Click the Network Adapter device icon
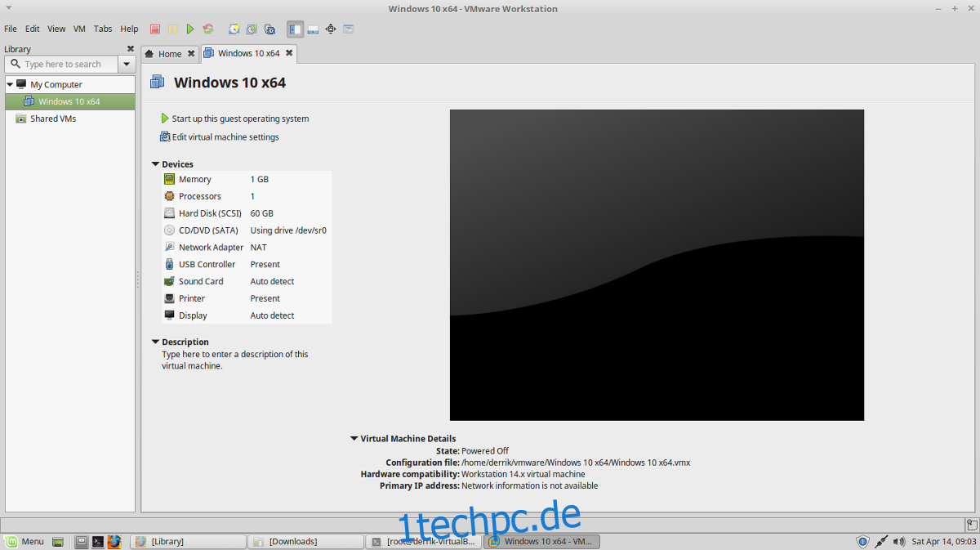The image size is (980, 550). pyautogui.click(x=169, y=247)
